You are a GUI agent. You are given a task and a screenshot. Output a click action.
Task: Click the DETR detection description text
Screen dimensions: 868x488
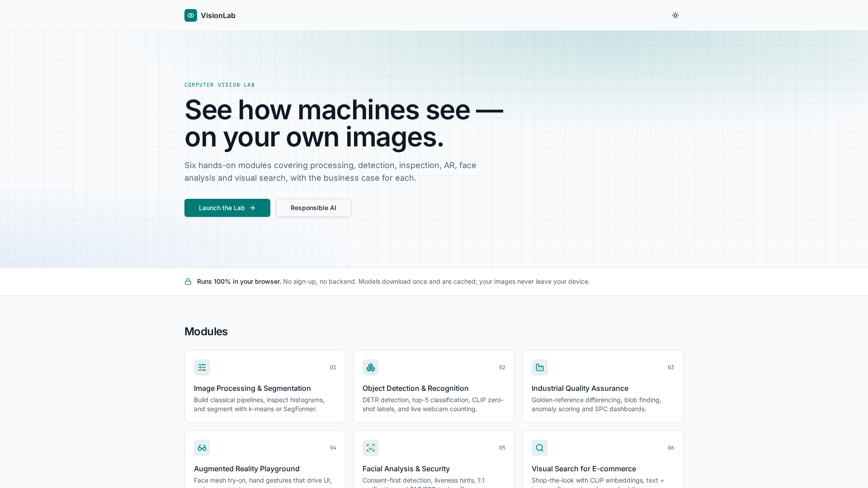(x=433, y=404)
